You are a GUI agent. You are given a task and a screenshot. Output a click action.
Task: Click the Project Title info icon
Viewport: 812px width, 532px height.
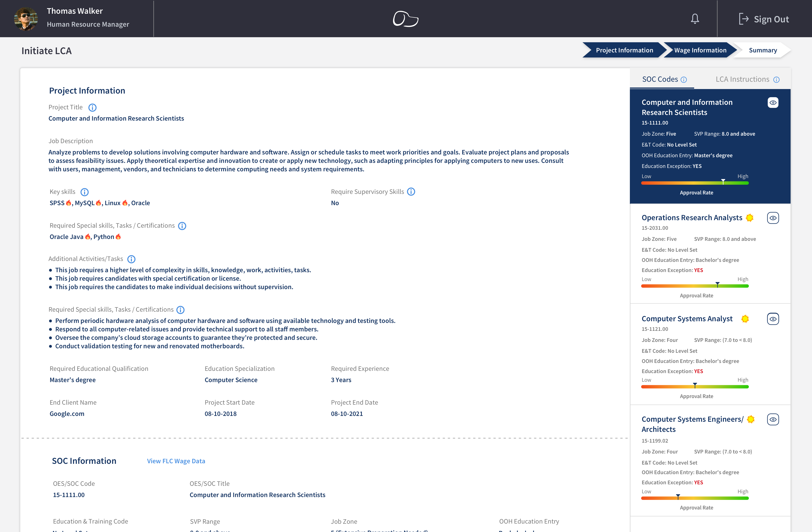pos(92,108)
